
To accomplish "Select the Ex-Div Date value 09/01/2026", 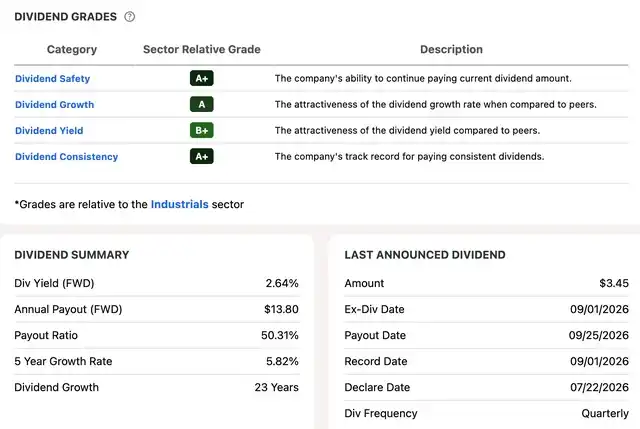I will click(x=600, y=309).
